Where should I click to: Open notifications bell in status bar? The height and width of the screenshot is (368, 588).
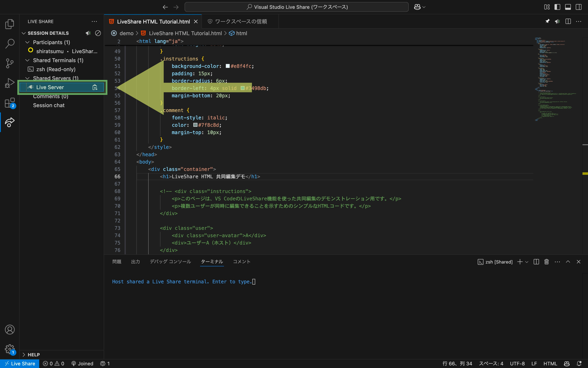tap(579, 364)
